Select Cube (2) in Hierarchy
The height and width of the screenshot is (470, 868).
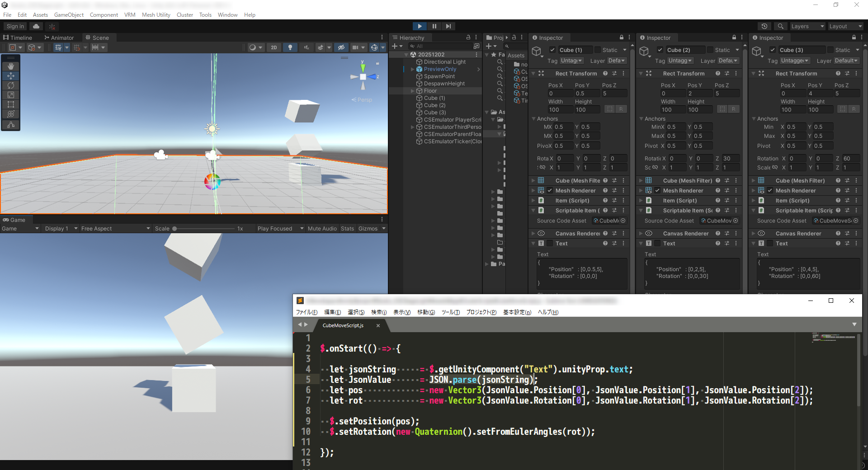pos(434,105)
